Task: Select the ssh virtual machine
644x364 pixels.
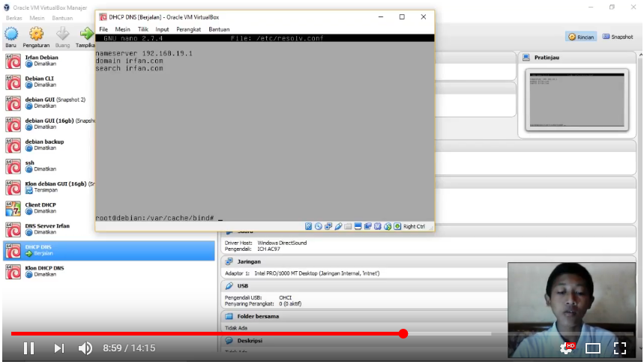Action: pos(49,166)
